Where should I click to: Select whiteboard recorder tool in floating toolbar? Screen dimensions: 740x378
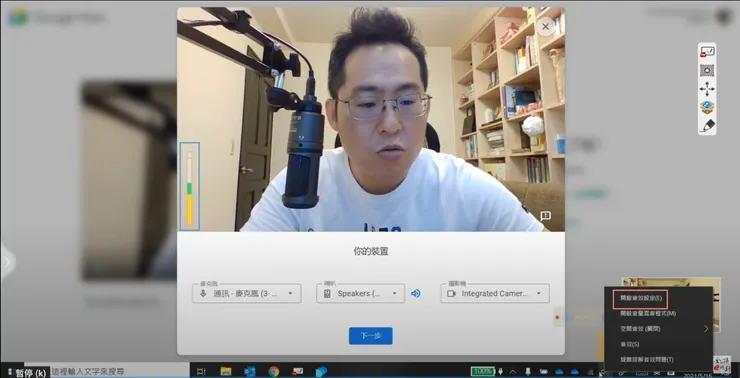707,52
